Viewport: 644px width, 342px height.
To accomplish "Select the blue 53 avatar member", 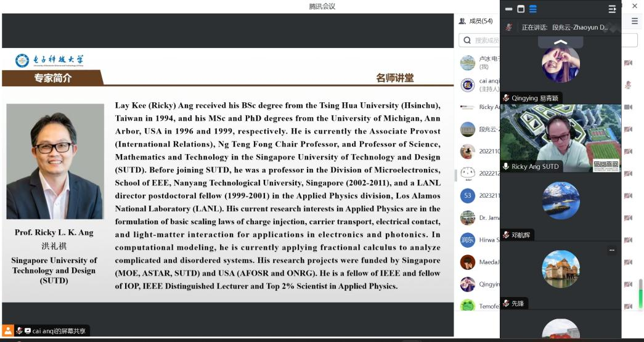I will point(467,196).
